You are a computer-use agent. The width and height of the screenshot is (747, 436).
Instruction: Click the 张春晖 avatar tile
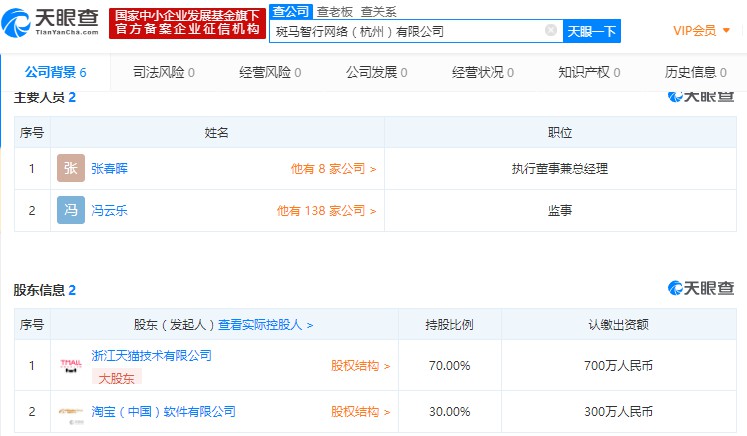[71, 169]
